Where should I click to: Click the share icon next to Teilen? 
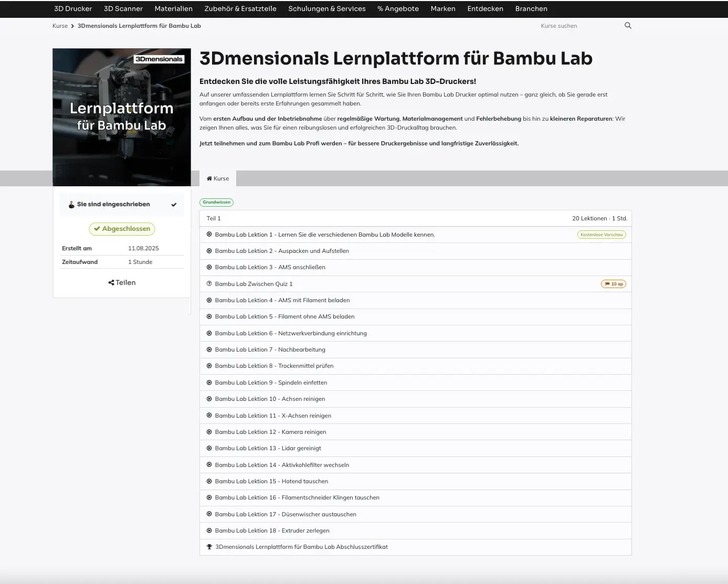click(x=111, y=283)
